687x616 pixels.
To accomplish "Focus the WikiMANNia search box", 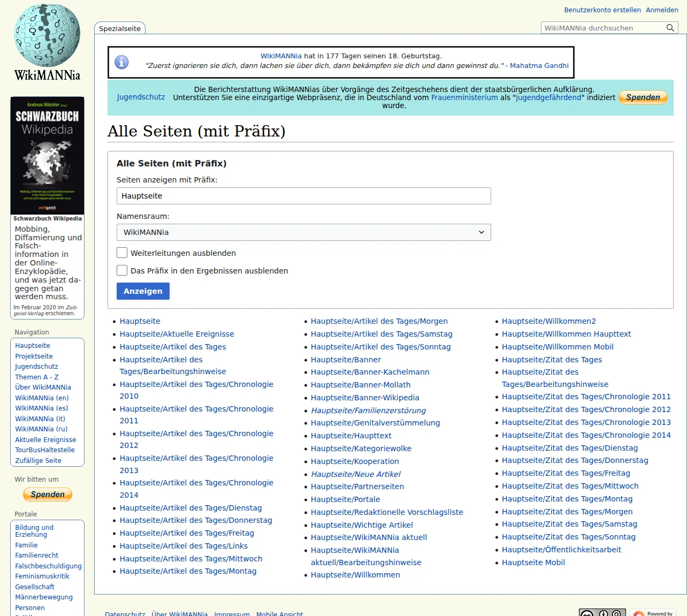I will (x=603, y=28).
